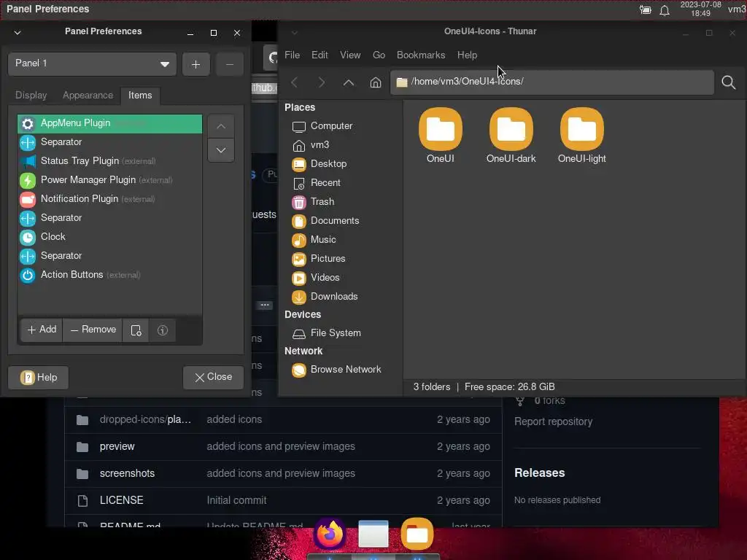This screenshot has width=747, height=560.
Task: Click Close button in Panel Preferences
Action: point(213,378)
